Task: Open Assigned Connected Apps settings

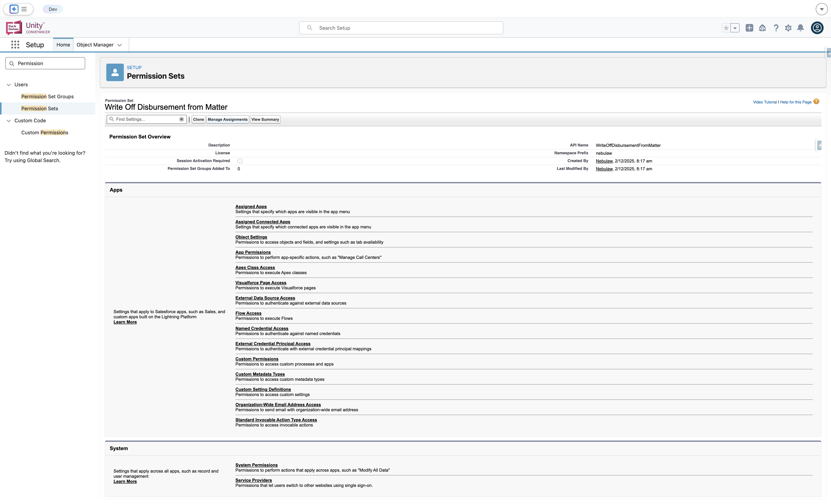Action: coord(263,222)
